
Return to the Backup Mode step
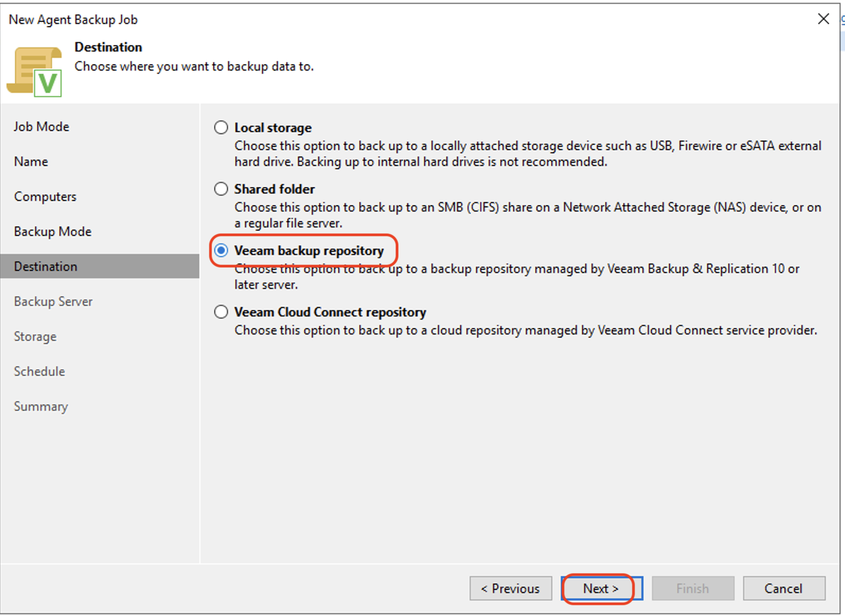click(x=52, y=232)
